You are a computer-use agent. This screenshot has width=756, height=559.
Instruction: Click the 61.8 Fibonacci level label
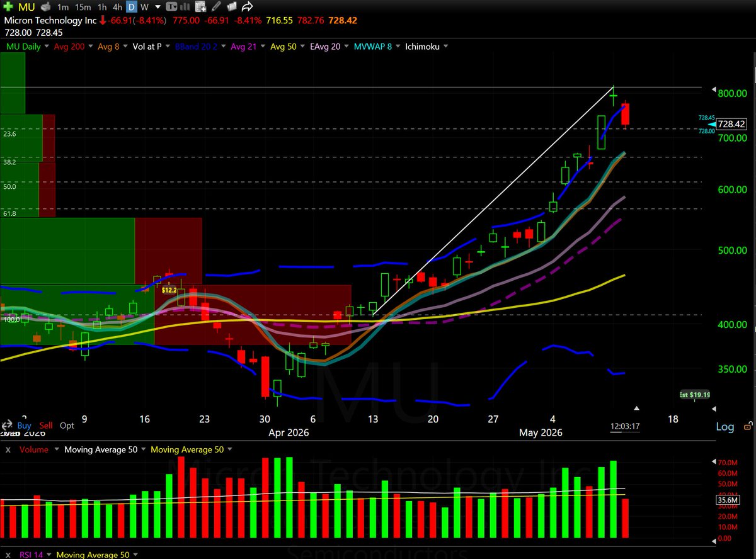(9, 213)
